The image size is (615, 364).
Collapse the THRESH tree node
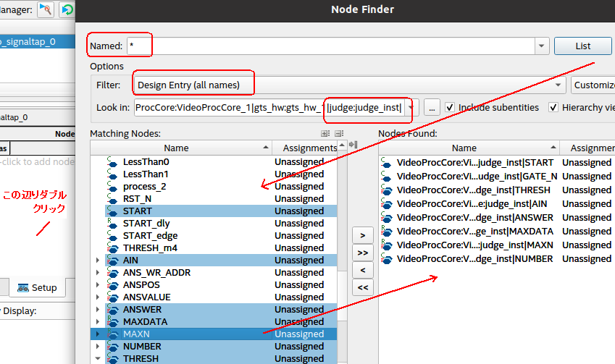click(98, 358)
